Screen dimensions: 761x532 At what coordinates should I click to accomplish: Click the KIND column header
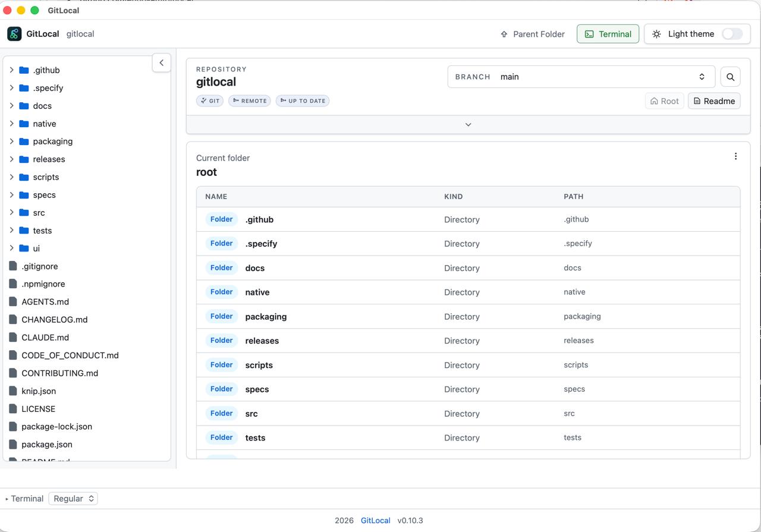(454, 197)
